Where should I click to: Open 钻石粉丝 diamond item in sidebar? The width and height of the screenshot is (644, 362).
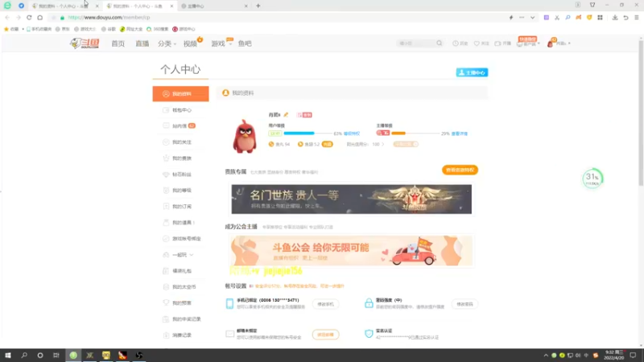pos(180,175)
